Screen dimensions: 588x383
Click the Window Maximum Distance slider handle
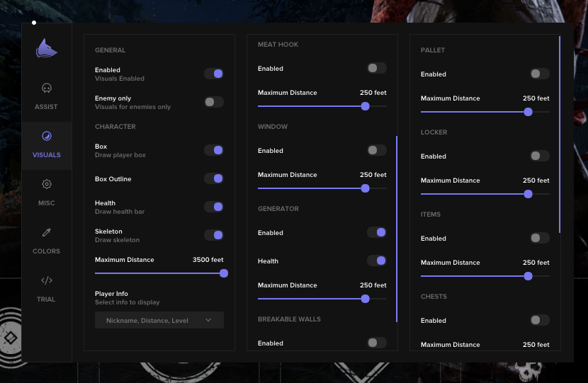coord(365,188)
